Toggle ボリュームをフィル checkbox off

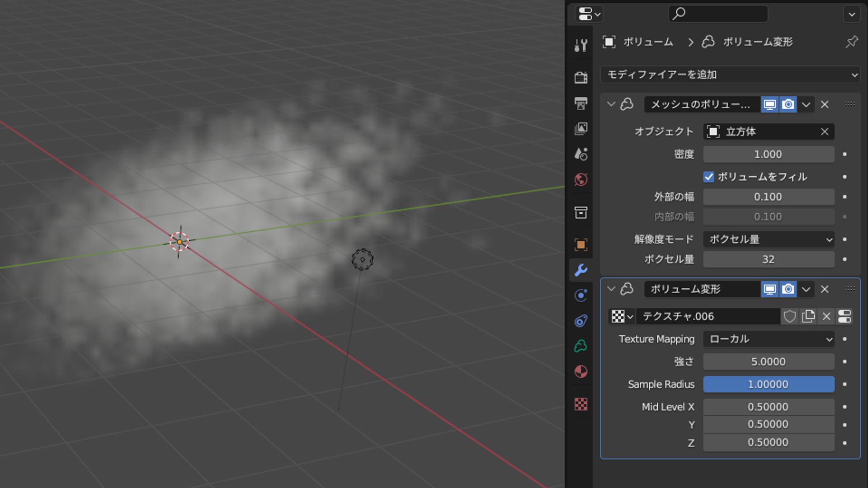pos(709,177)
